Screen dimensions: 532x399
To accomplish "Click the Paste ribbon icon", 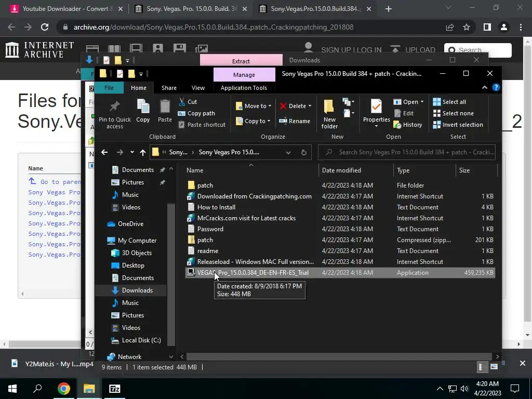I will click(x=165, y=111).
